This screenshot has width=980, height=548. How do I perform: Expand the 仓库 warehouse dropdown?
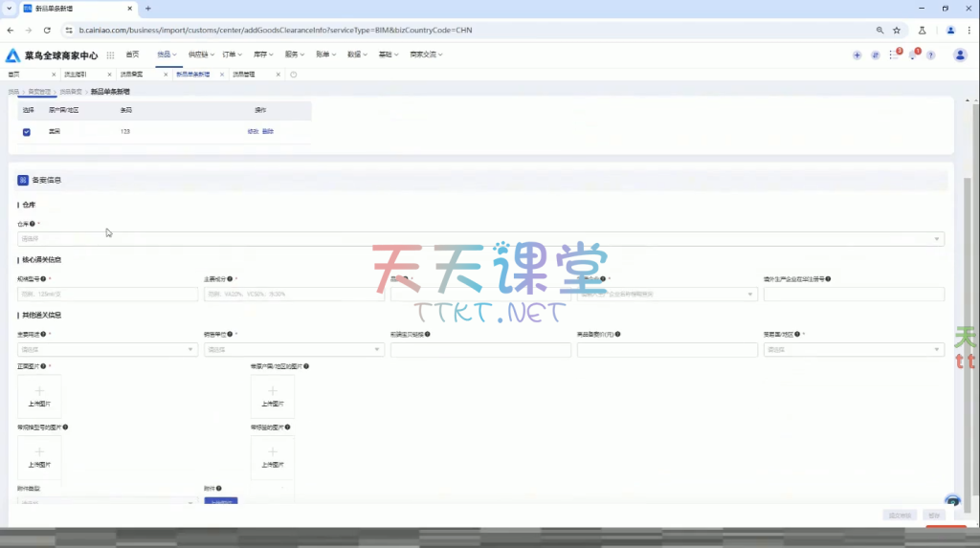coord(480,239)
